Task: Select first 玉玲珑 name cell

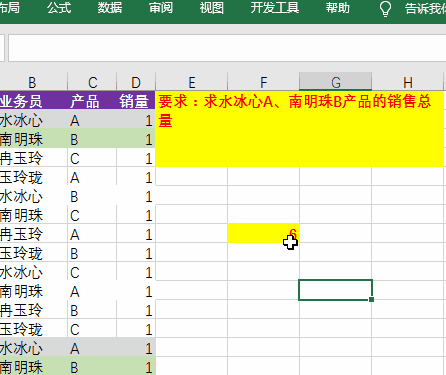Action: (33, 177)
